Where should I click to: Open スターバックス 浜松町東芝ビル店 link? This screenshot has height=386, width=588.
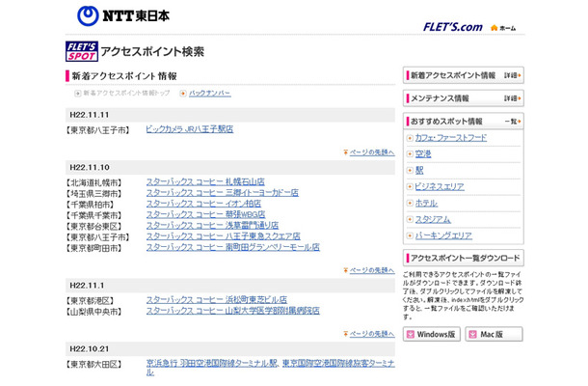216,300
